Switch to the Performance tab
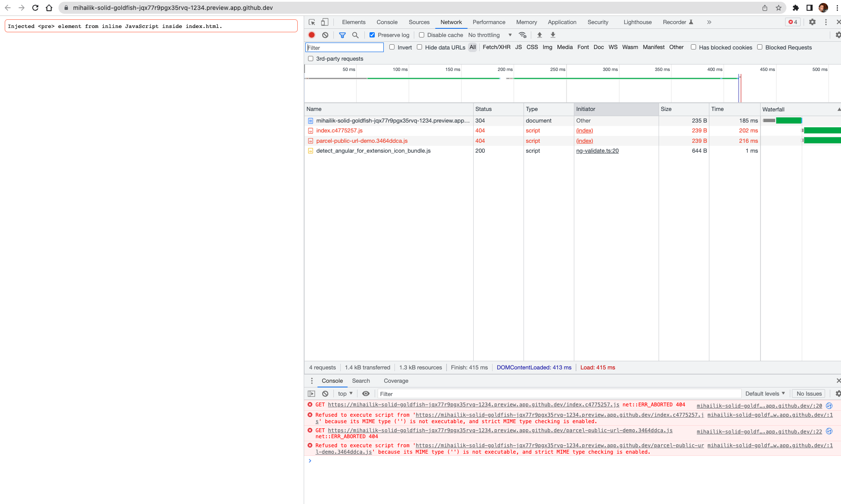The height and width of the screenshot is (504, 841). [x=489, y=22]
